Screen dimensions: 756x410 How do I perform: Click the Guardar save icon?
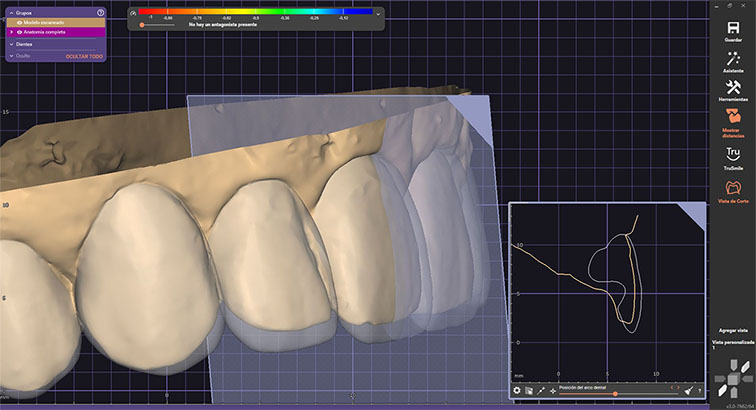pyautogui.click(x=733, y=26)
